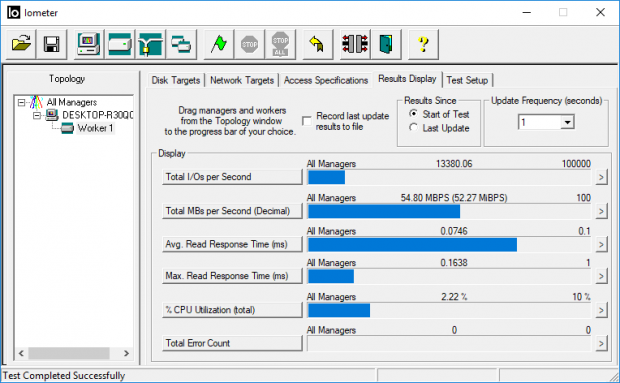Click 54.80 MBPS (52.27 MiBPS) value

pos(454,198)
